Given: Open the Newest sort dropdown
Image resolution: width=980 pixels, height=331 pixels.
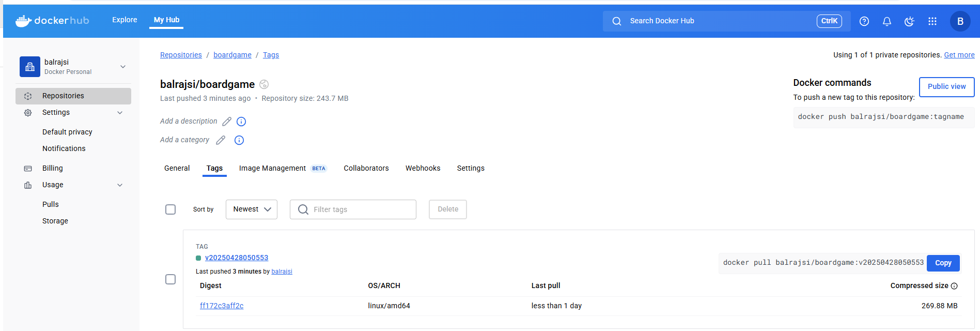Looking at the screenshot, I should click(252, 209).
